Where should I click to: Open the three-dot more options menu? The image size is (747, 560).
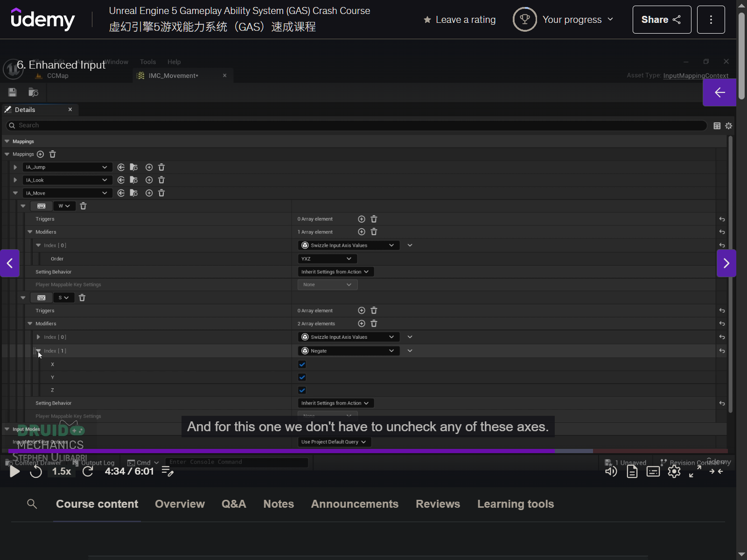[711, 20]
